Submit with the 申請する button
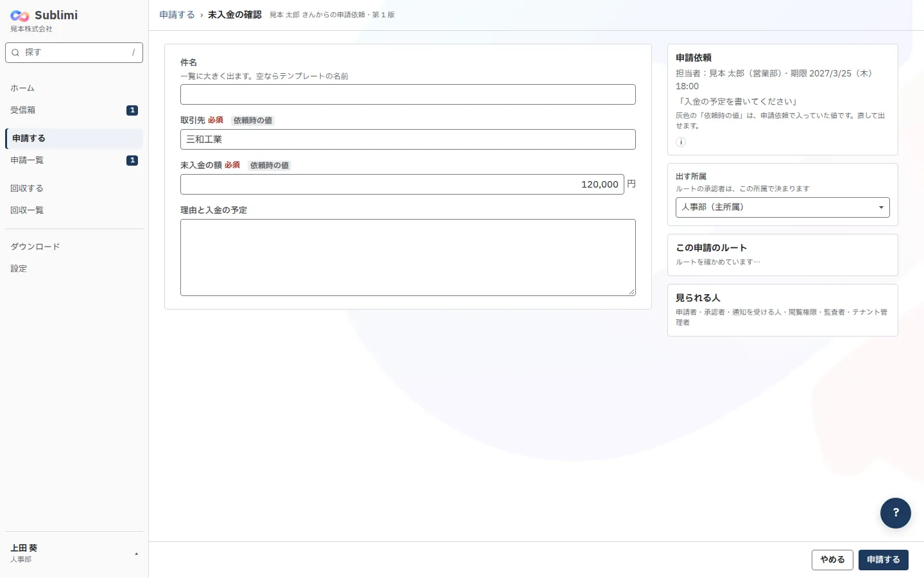Viewport: 924px width, 578px height. (884, 560)
